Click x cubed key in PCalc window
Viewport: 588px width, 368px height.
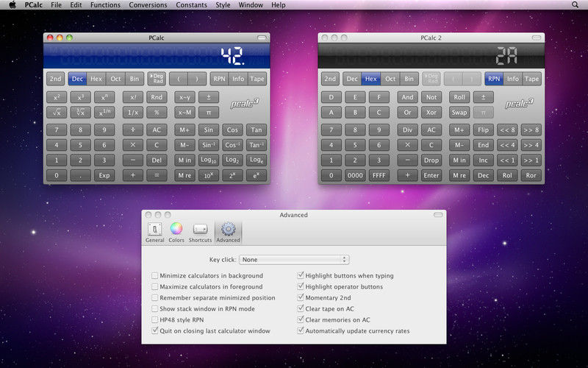pyautogui.click(x=80, y=97)
